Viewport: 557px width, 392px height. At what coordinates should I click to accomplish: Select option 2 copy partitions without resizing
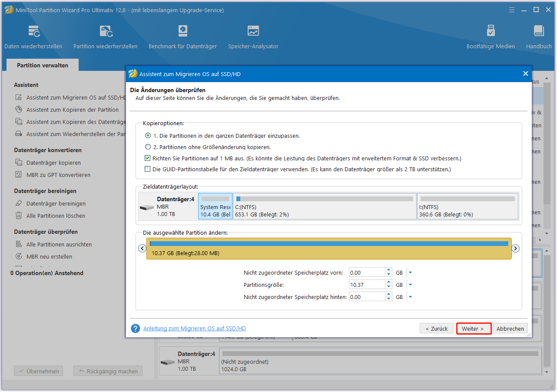[x=148, y=147]
